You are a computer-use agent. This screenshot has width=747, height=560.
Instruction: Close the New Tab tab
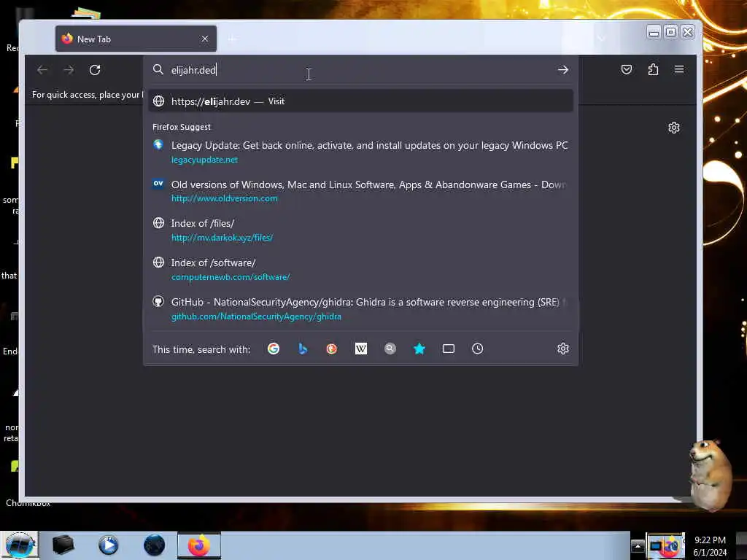205,39
